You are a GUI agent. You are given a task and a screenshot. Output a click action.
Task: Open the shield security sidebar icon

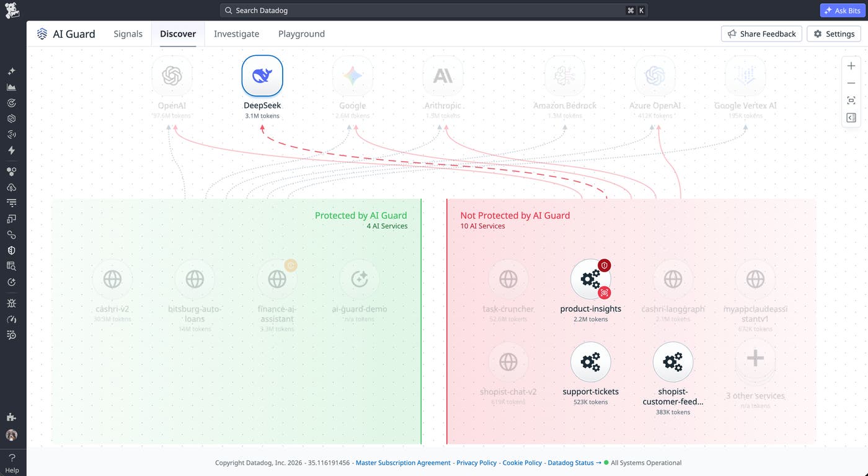coord(11,250)
